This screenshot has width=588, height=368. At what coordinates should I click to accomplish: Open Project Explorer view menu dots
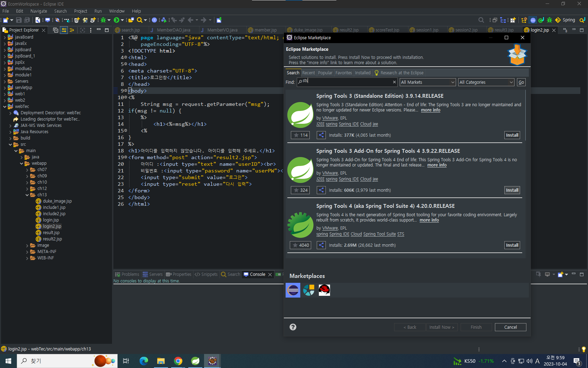click(91, 30)
